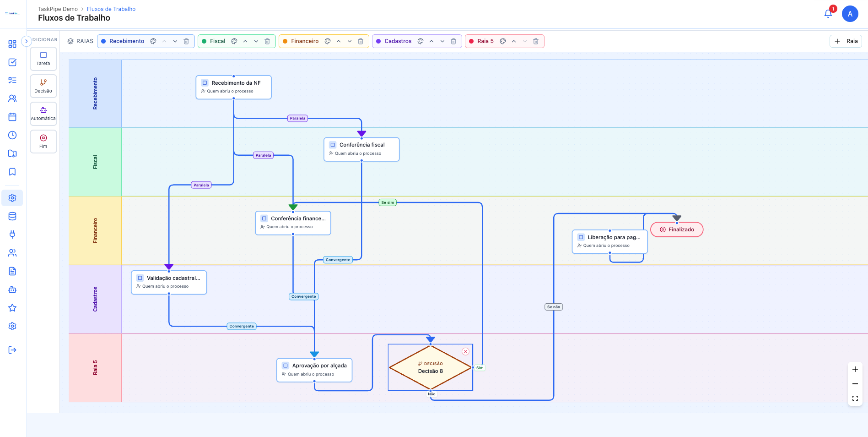This screenshot has width=868, height=437.
Task: Open color palette for Fiscal lane
Action: [x=234, y=41]
